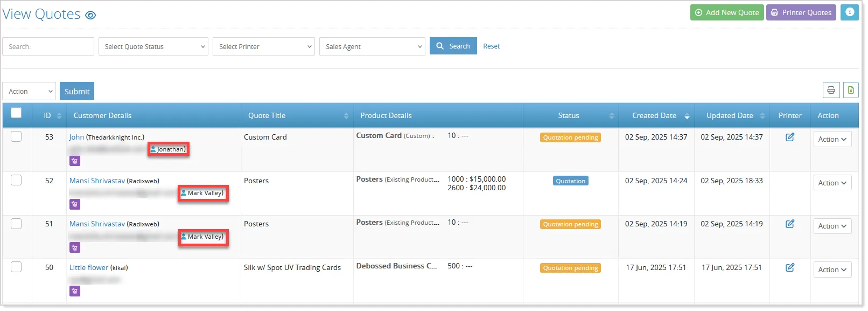This screenshot has height=311, width=868.
Task: Export quotes with the green spreadsheet icon
Action: [851, 90]
